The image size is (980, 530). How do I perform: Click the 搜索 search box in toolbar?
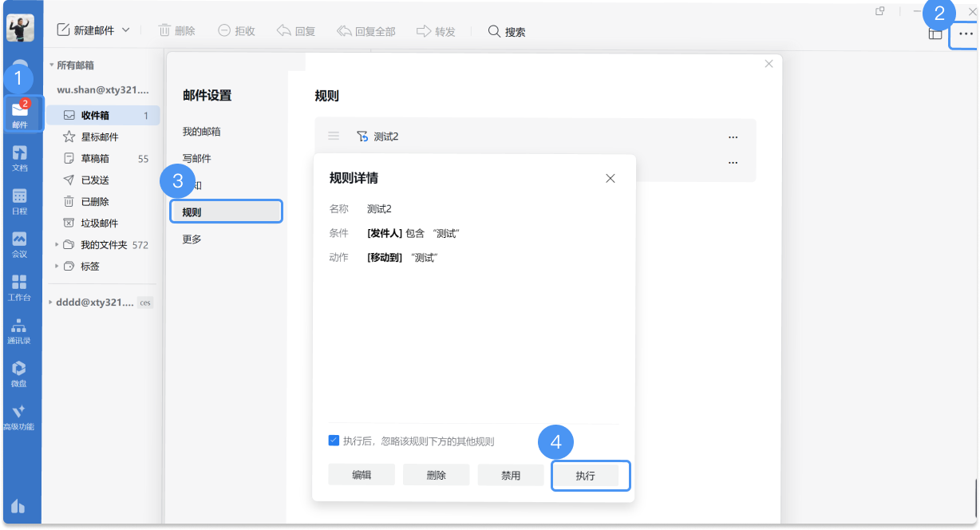click(508, 32)
